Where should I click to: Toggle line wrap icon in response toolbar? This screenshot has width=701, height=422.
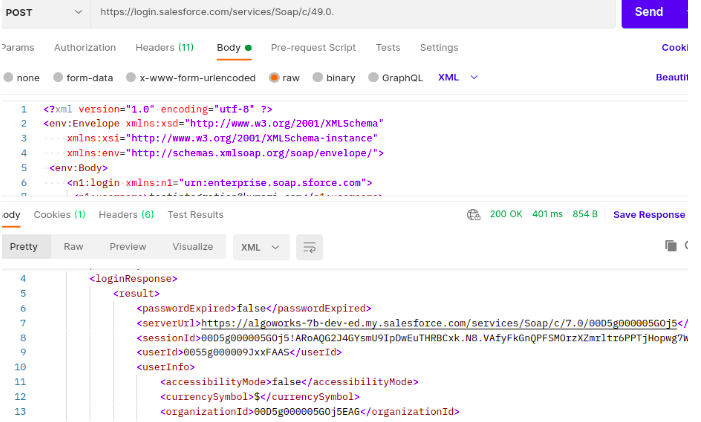(x=310, y=247)
